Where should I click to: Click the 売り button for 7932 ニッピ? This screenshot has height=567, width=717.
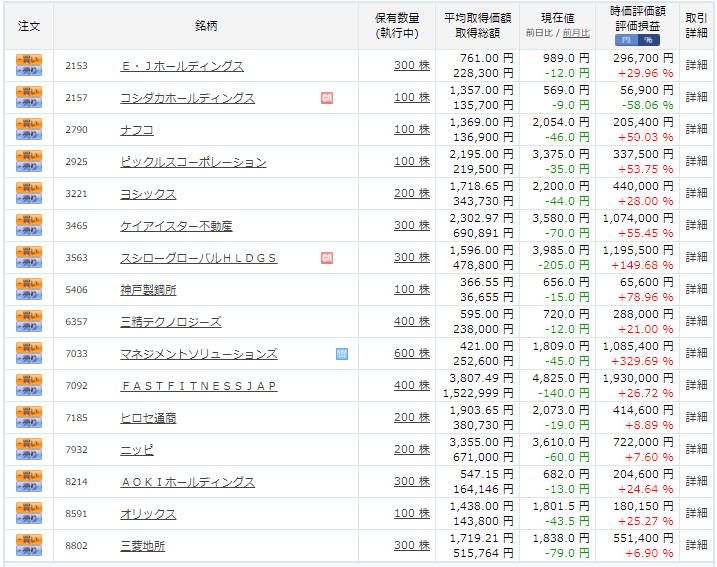[29, 455]
